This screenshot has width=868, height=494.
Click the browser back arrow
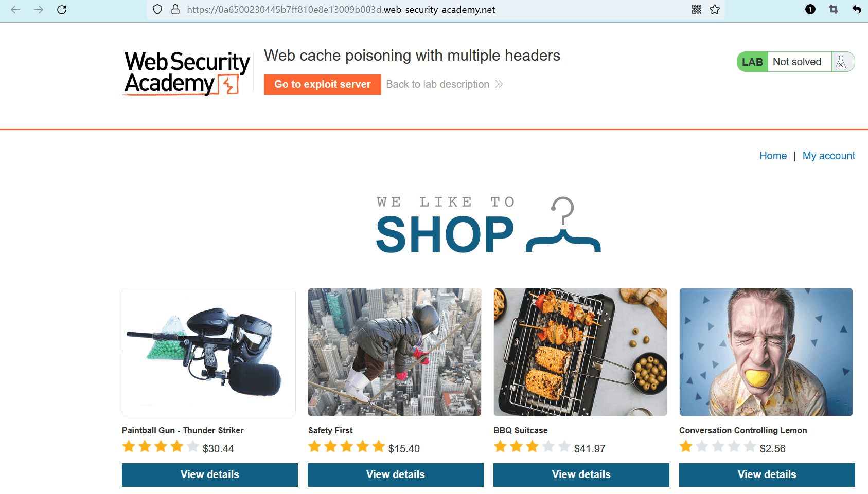15,10
